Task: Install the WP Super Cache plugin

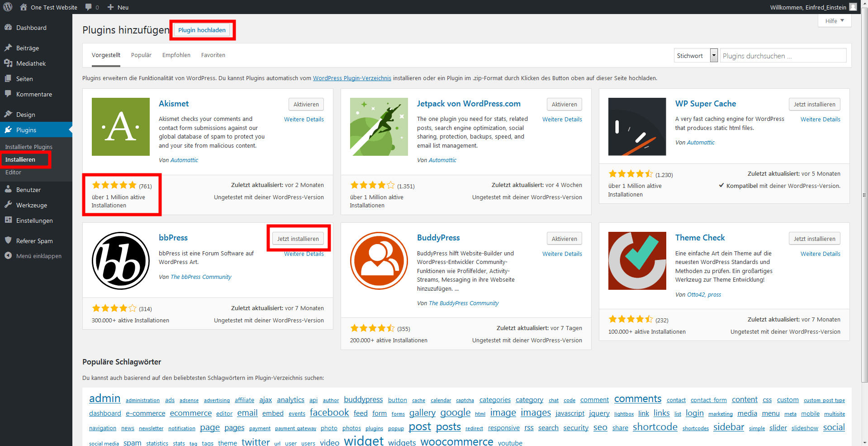Action: [x=815, y=104]
